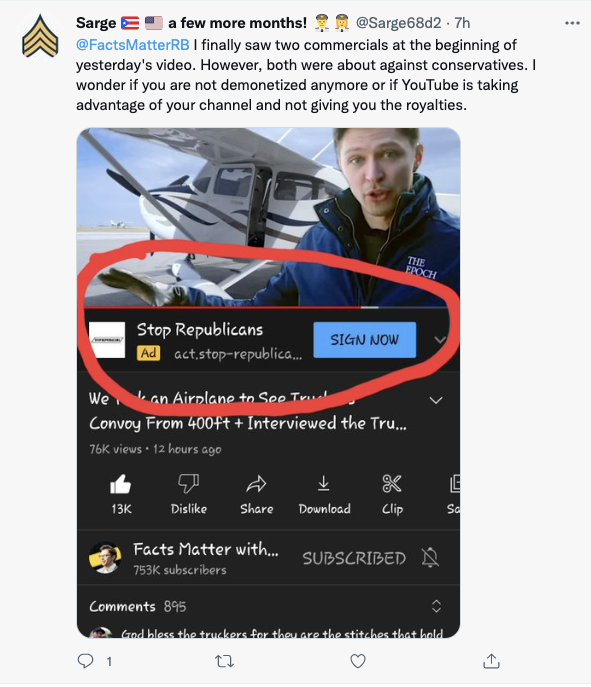Screen dimensions: 591x687
Task: Toggle the SUBSCRIBED state
Action: (354, 558)
